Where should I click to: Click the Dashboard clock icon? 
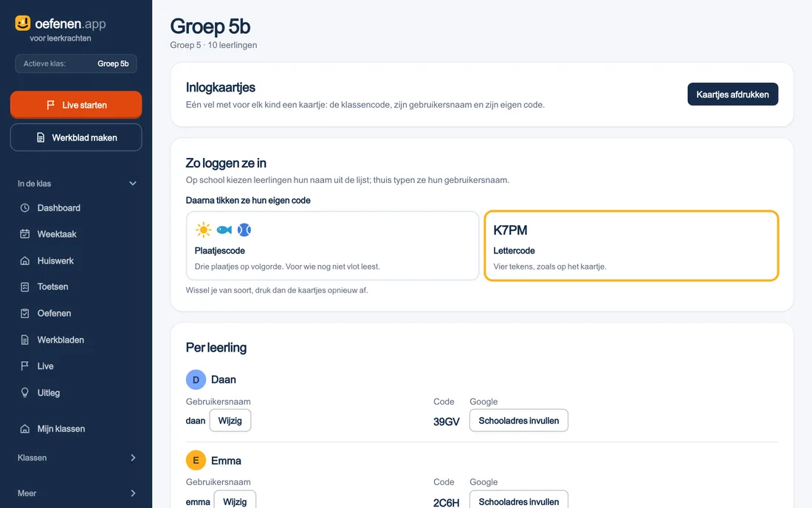click(x=25, y=207)
